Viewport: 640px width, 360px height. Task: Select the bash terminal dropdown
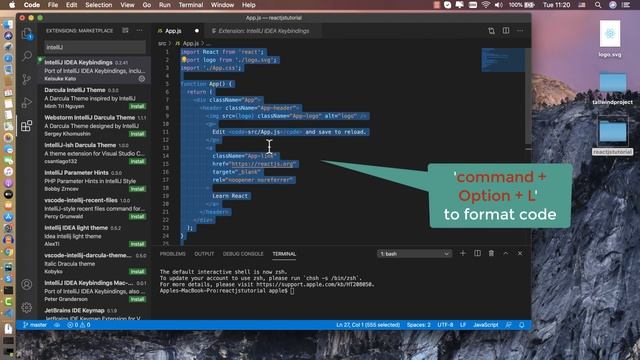[414, 253]
